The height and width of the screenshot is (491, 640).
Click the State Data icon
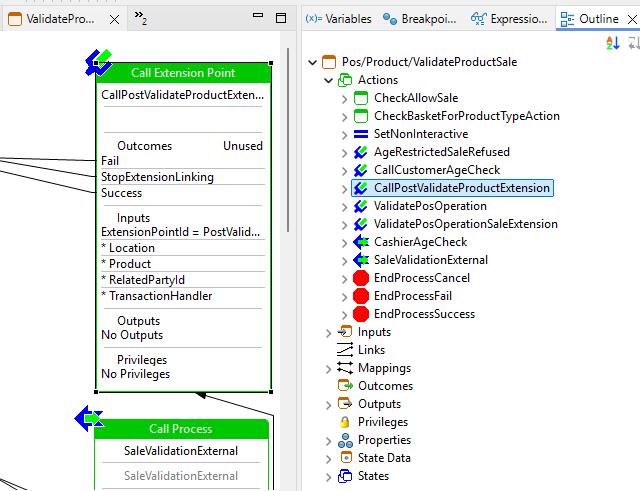[346, 458]
